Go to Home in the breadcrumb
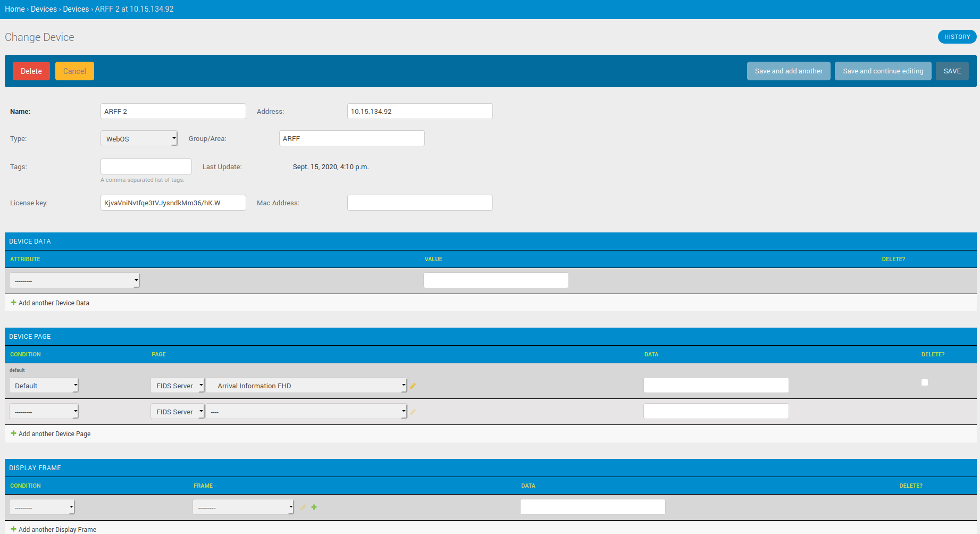 tap(14, 9)
